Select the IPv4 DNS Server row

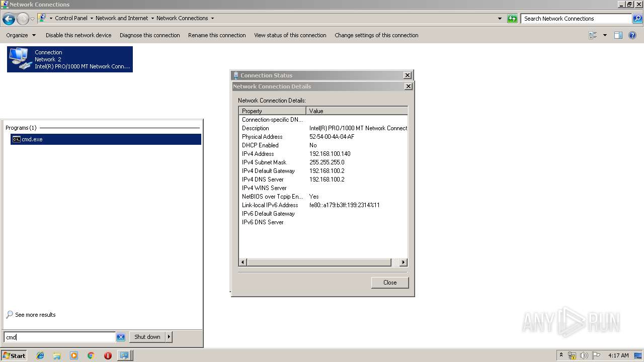(x=323, y=179)
